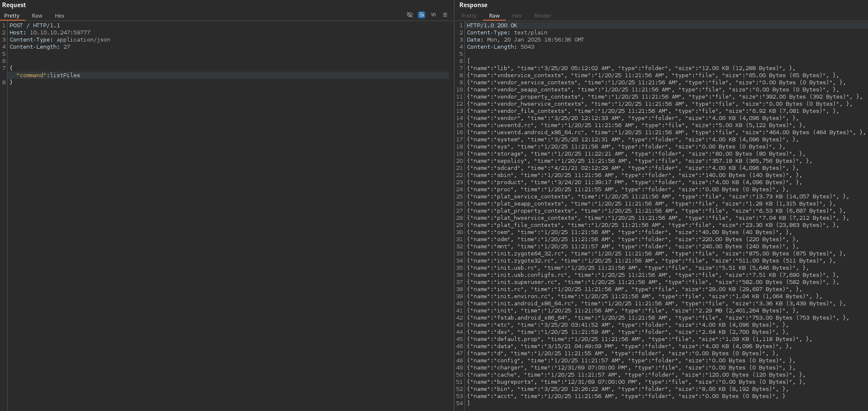The height and width of the screenshot is (411, 868).
Task: Click the "ueventd.android_x86_64.rc" entry line
Action: coord(667,133)
